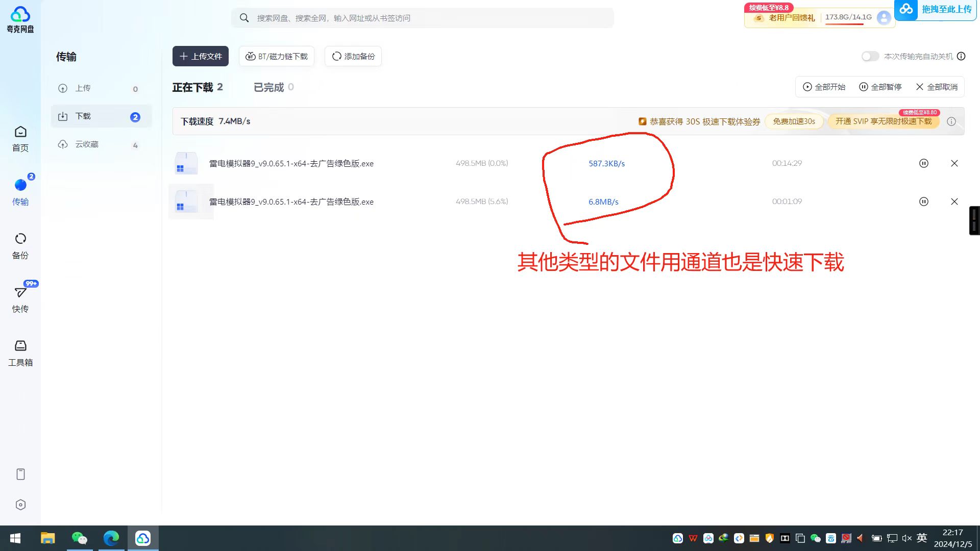Cancel the second 雷电模拟器 download

click(954, 202)
